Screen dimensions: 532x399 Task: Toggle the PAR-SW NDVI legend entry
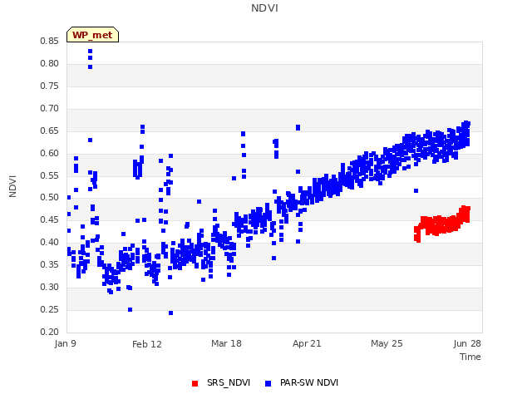click(x=302, y=382)
